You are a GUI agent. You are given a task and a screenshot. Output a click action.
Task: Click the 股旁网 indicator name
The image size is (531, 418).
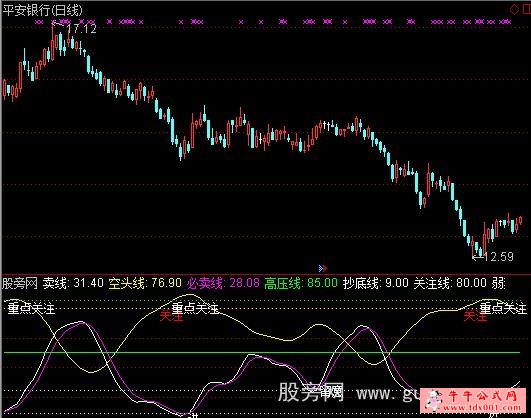(20, 283)
